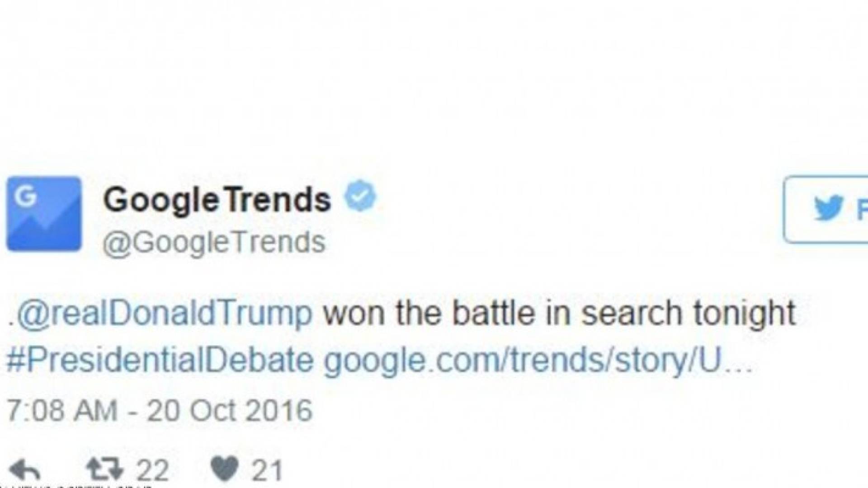
Task: Open the google.com/trends/story link
Action: tap(520, 361)
